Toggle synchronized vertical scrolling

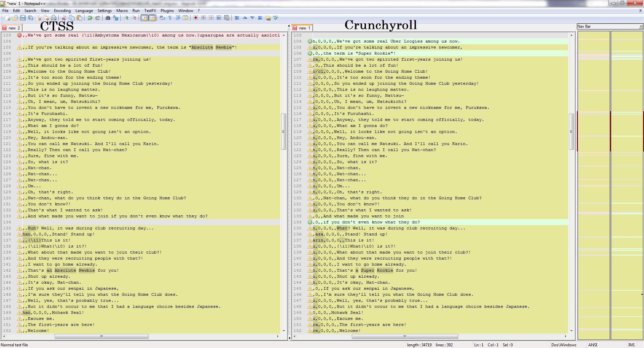tap(144, 18)
